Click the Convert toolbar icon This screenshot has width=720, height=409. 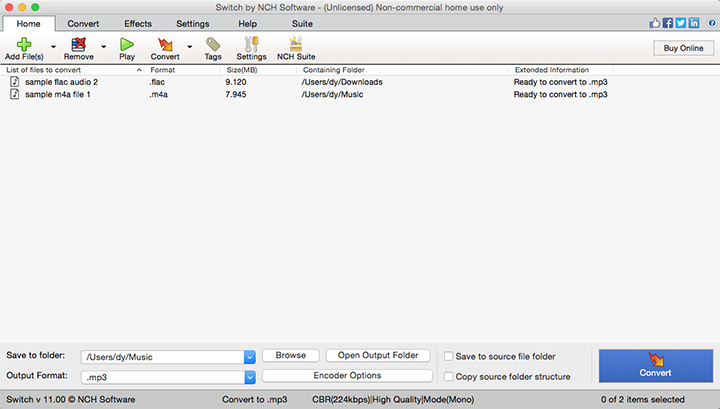pos(165,44)
